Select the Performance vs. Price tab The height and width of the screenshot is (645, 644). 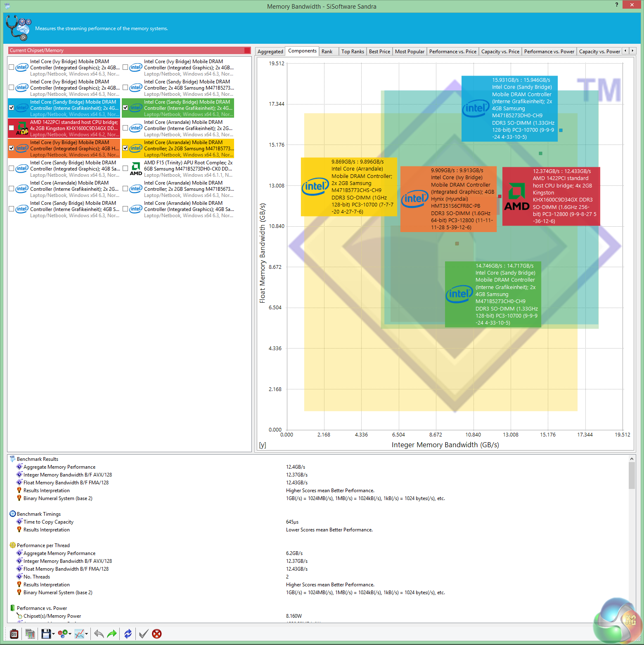tap(453, 52)
